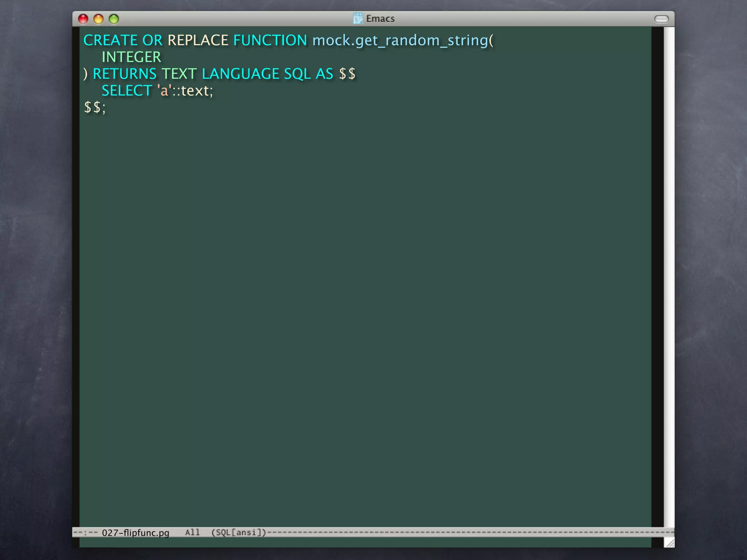This screenshot has height=560, width=747.
Task: Click the window resize grip corner
Action: [x=669, y=542]
